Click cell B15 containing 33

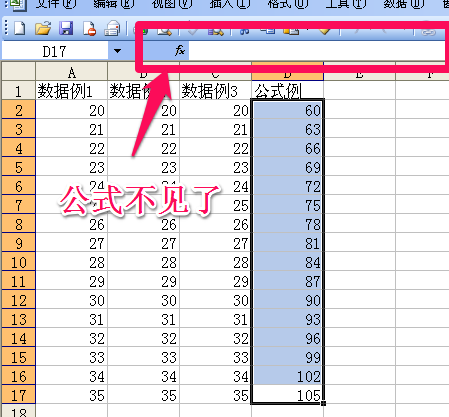click(143, 357)
